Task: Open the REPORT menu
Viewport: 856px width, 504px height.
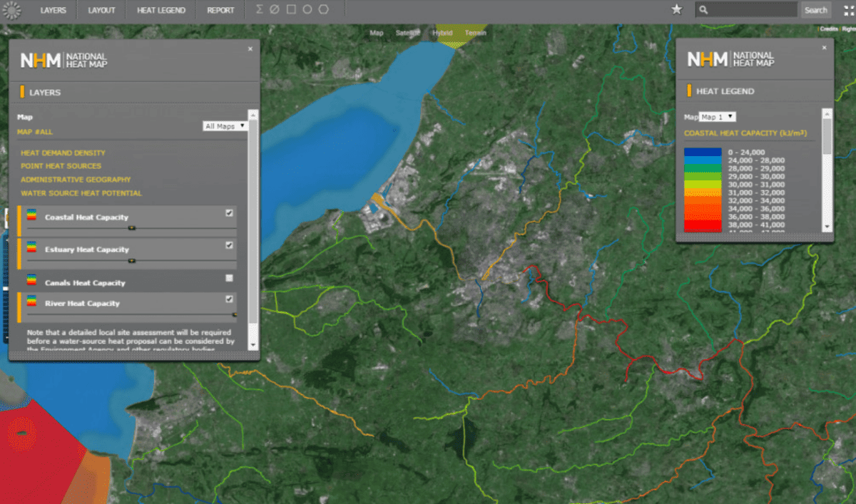Action: point(220,10)
